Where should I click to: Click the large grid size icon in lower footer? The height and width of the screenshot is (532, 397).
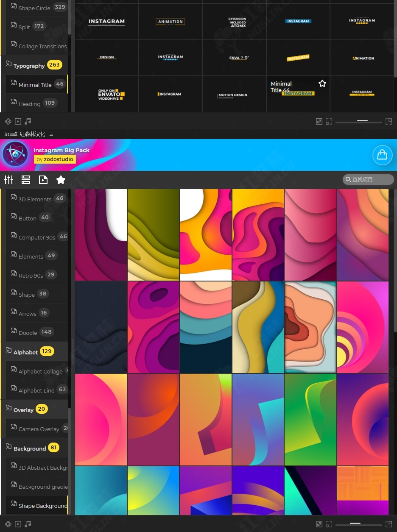(x=389, y=524)
